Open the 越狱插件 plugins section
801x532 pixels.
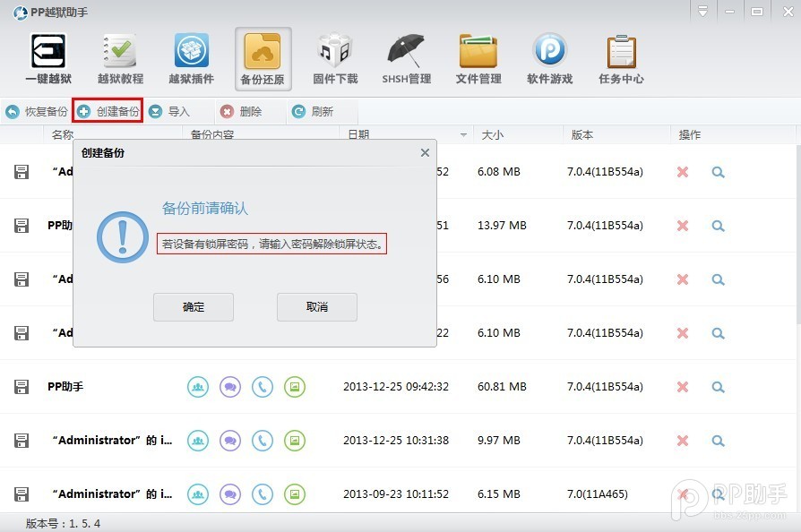191,58
